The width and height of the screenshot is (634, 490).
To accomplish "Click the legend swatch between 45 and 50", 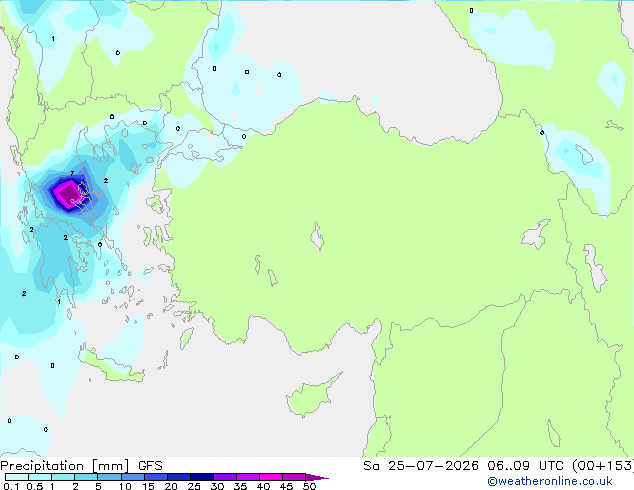I will 294,477.
